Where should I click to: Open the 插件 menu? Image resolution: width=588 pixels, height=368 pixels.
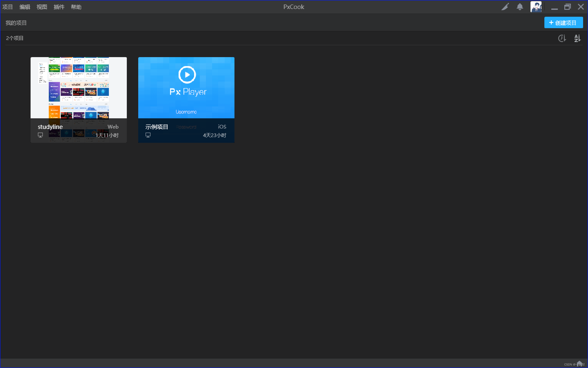click(x=59, y=7)
